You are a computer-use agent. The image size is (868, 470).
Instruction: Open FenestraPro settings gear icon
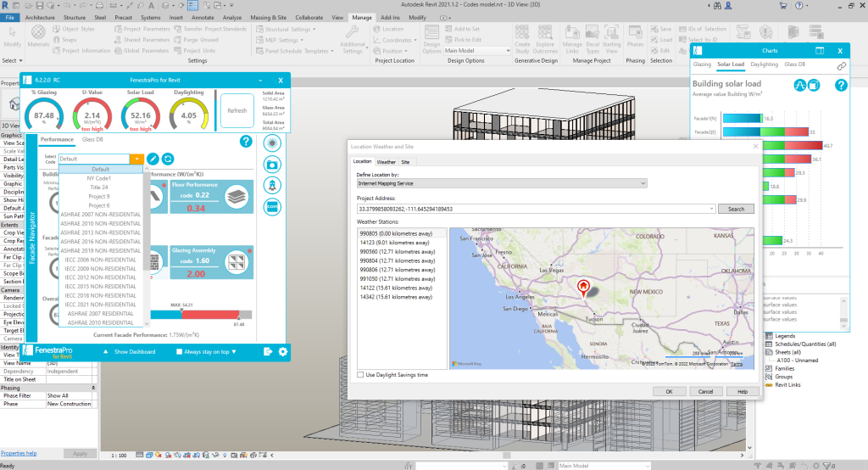click(x=283, y=351)
